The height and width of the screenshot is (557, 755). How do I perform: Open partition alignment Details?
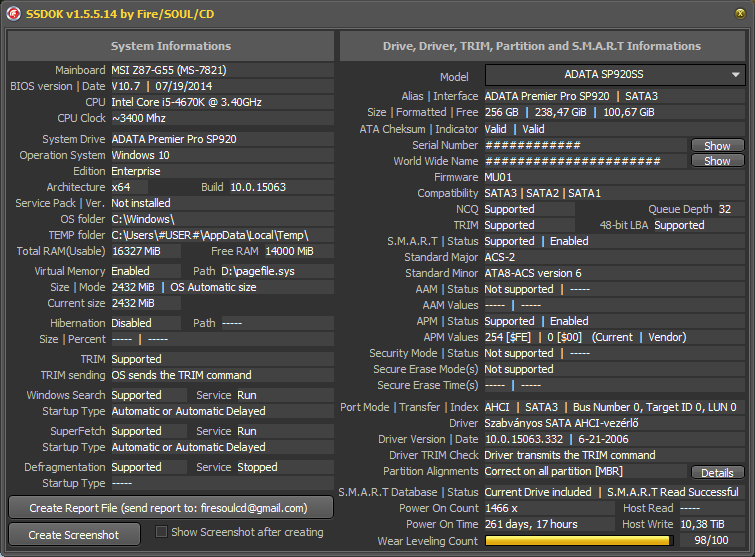[717, 473]
